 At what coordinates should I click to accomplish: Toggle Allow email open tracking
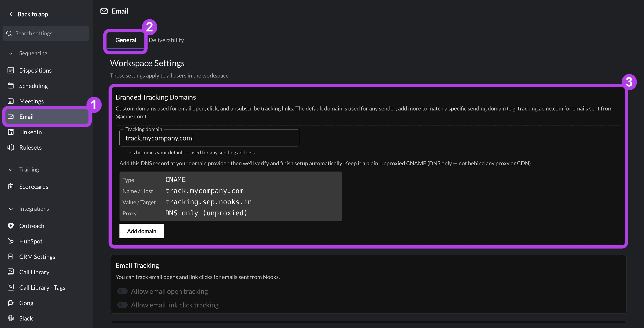click(122, 291)
